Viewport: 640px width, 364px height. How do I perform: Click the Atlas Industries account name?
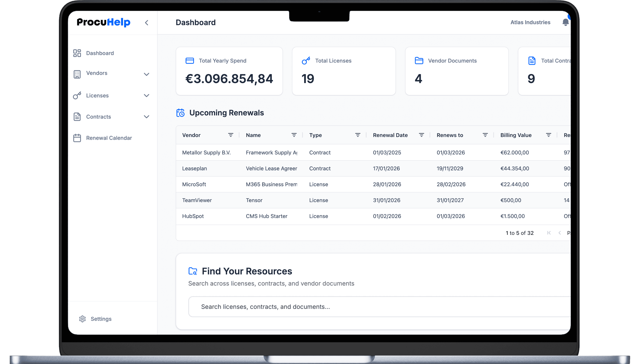(x=530, y=22)
